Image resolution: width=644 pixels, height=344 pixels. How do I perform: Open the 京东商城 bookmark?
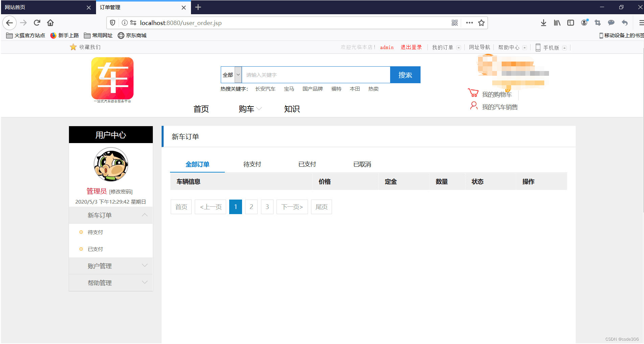click(132, 36)
